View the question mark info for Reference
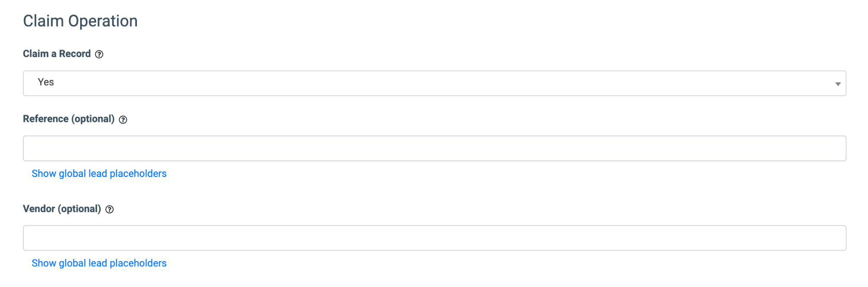Screen dimensions: 868x287 pyautogui.click(x=123, y=120)
